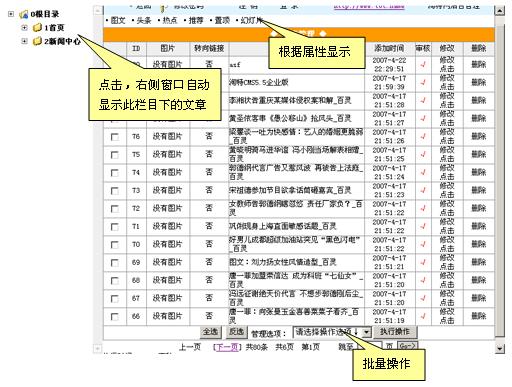
Task: Filter articles by 热点 attribute
Action: point(170,20)
